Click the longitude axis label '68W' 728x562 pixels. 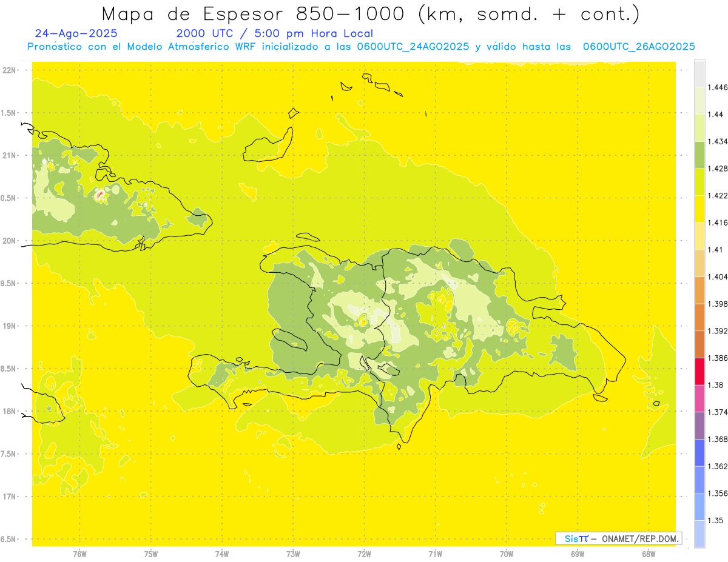[x=649, y=554]
